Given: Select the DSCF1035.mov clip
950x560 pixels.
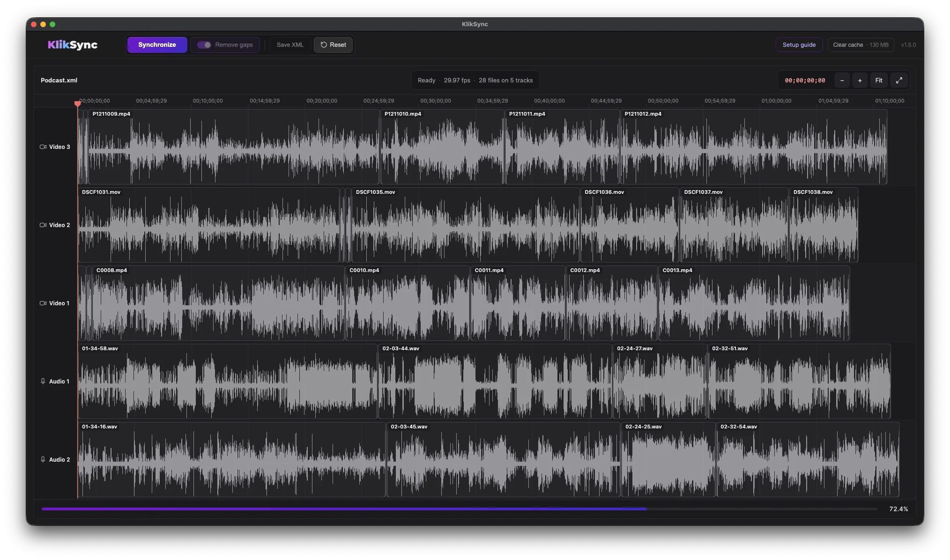Looking at the screenshot, I should [x=466, y=225].
